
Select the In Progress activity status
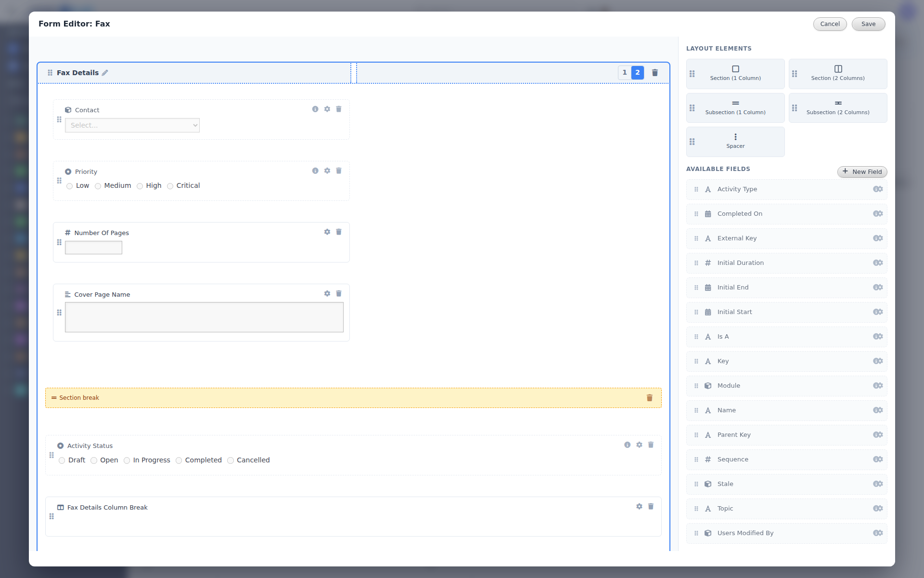coord(127,460)
